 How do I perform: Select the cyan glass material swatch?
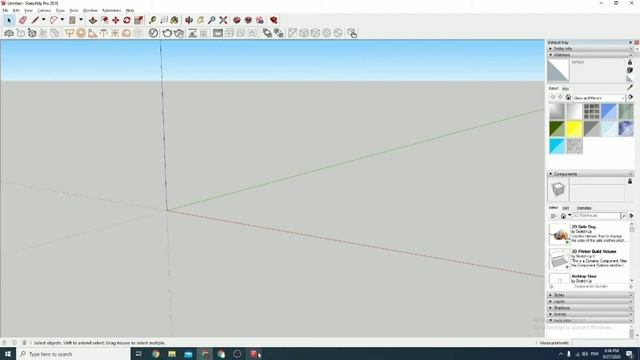pyautogui.click(x=557, y=146)
